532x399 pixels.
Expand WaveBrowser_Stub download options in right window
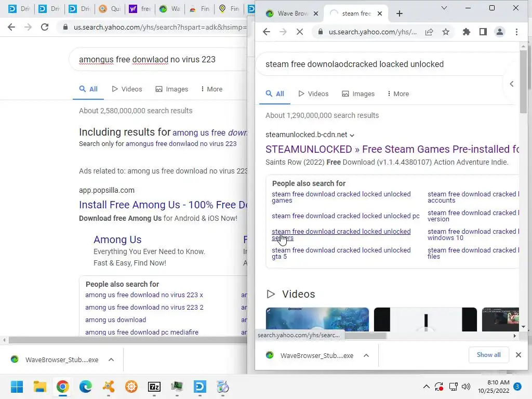[x=366, y=355]
